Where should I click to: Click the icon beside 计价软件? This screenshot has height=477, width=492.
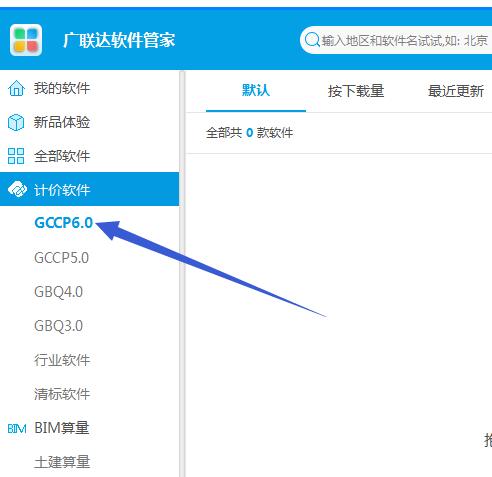tap(17, 189)
